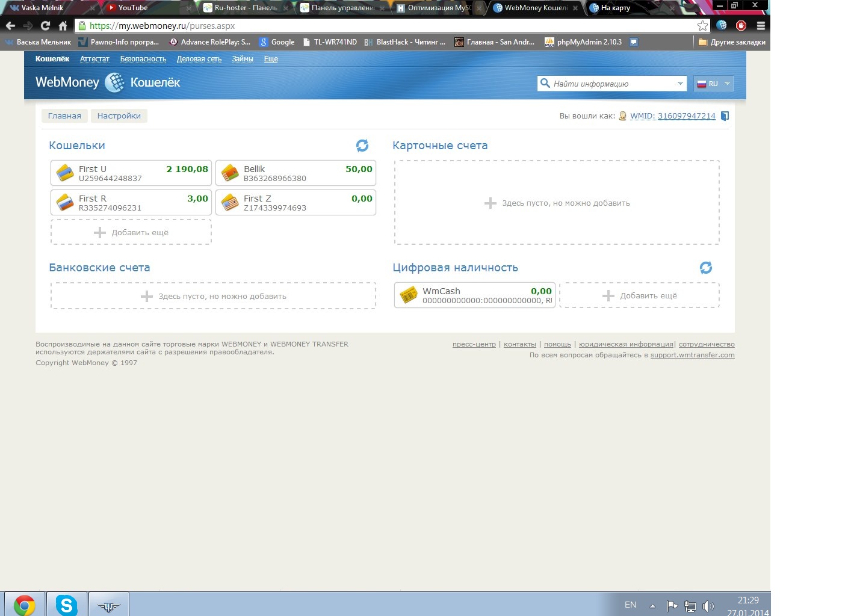Screen dimensions: 851x616
Task: Add a bank account in Банковские счета
Action: [213, 296]
